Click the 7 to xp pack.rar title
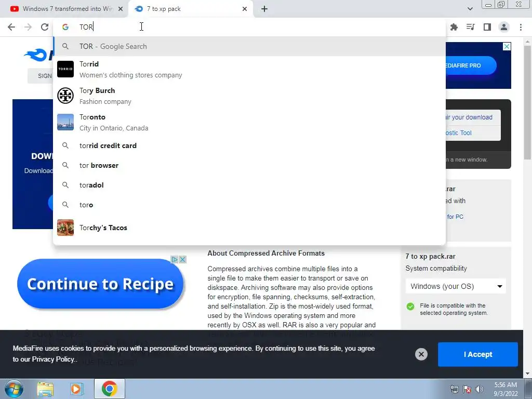The height and width of the screenshot is (399, 532). pos(430,257)
